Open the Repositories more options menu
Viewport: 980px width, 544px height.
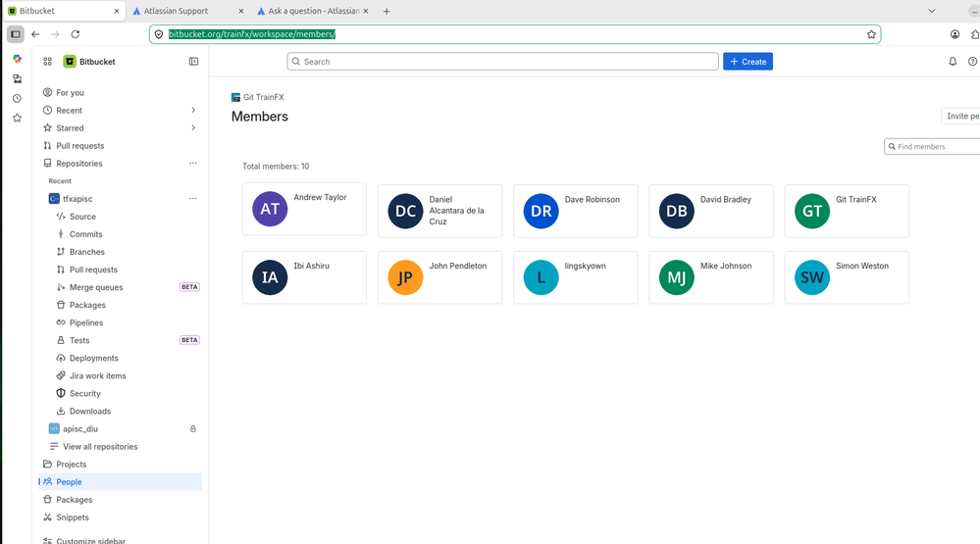click(193, 163)
